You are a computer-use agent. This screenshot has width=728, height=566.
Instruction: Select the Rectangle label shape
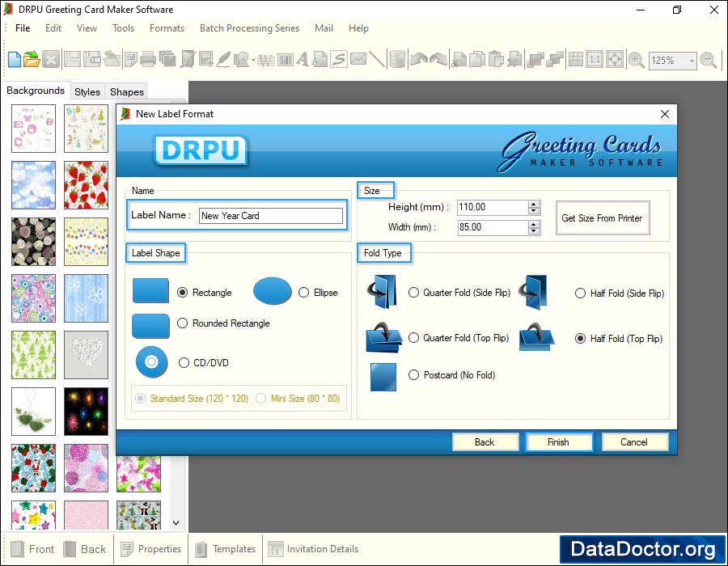[x=183, y=292]
